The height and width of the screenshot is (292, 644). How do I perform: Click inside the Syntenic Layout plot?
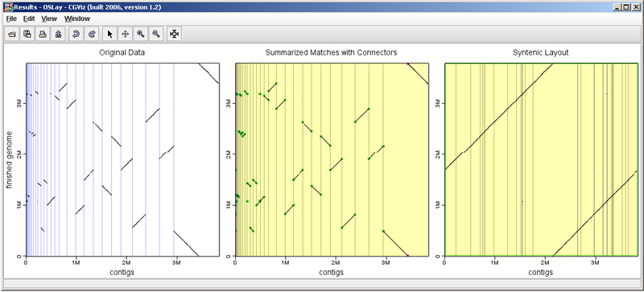tap(541, 159)
